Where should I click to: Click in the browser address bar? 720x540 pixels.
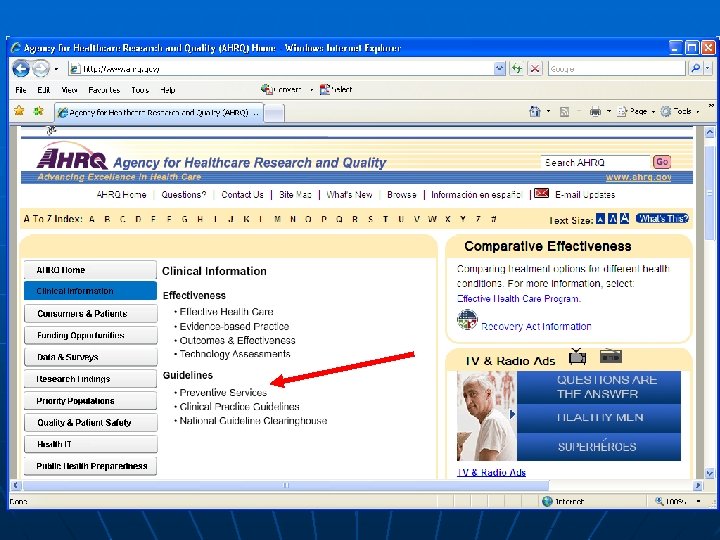(x=280, y=69)
